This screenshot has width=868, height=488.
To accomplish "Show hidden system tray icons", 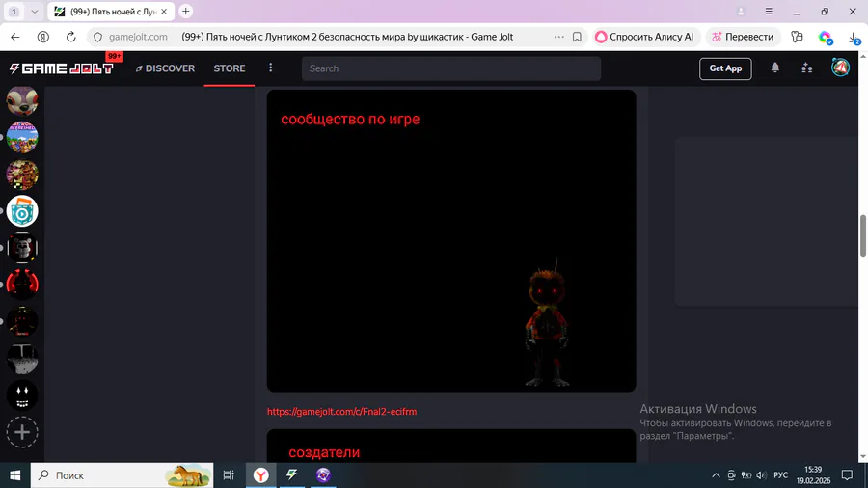I will point(716,475).
